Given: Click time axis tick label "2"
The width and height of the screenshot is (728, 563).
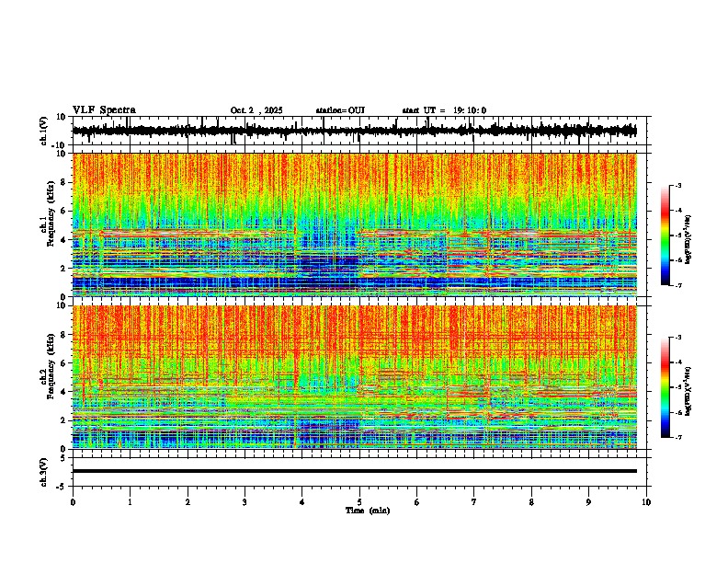Looking at the screenshot, I should pos(188,502).
